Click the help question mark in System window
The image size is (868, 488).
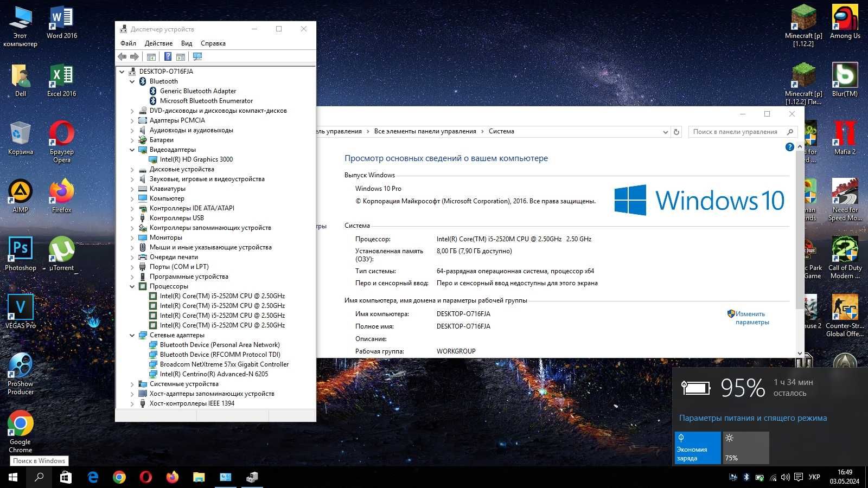click(790, 147)
